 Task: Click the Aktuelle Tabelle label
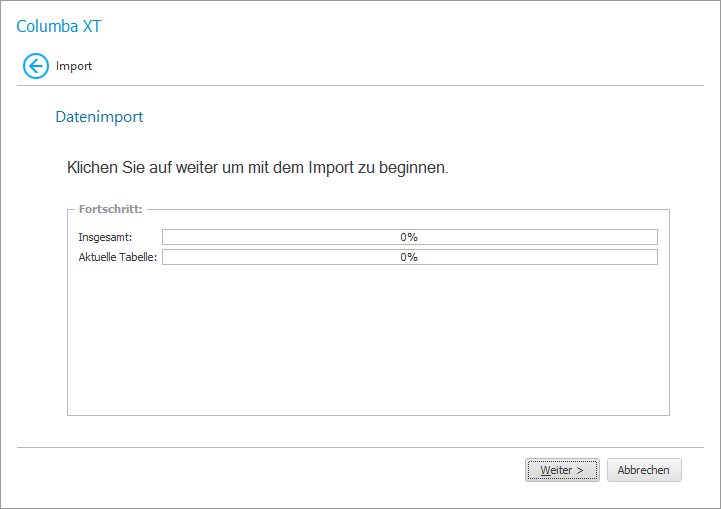click(x=118, y=257)
